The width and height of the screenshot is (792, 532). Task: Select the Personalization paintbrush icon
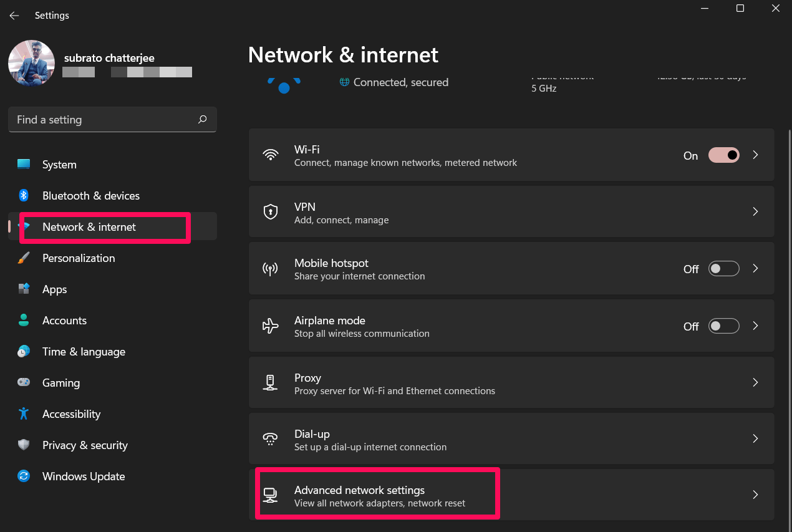click(24, 258)
